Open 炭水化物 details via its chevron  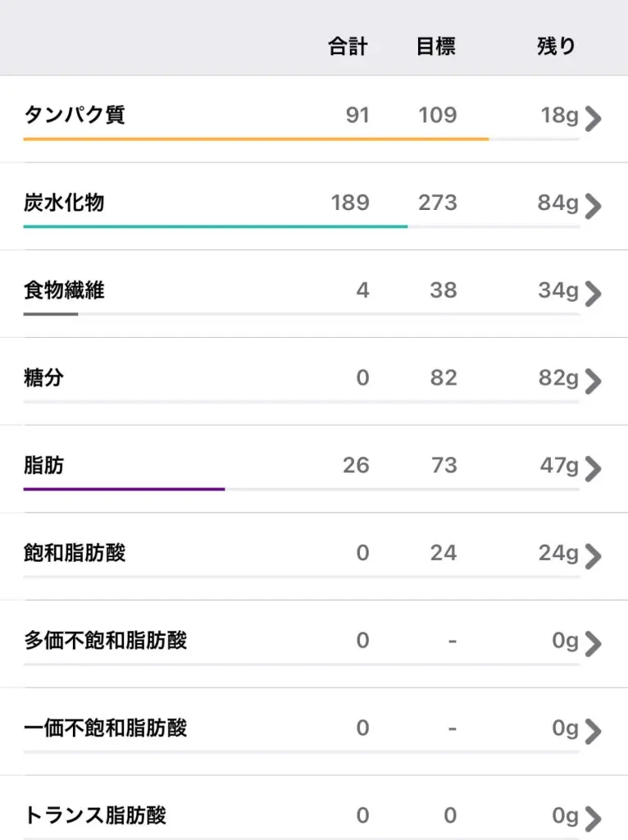click(594, 206)
